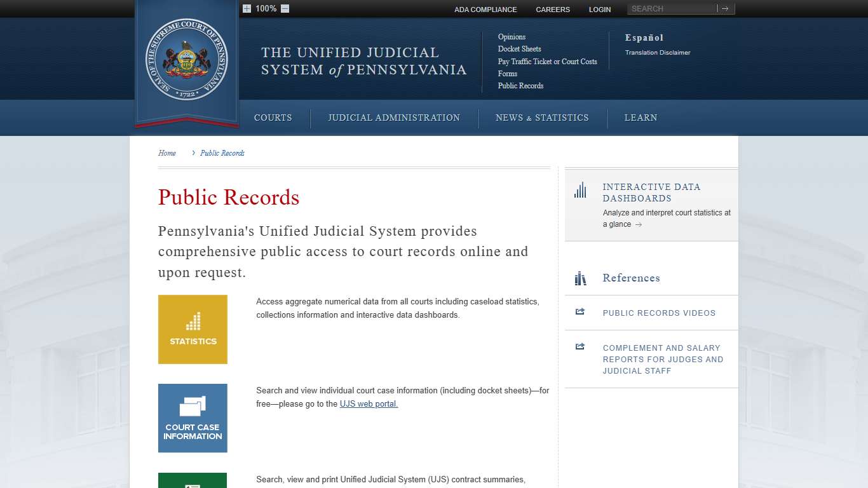Open the NEWS & STATISTICS menu
Image resolution: width=868 pixels, height=488 pixels.
[x=542, y=118]
